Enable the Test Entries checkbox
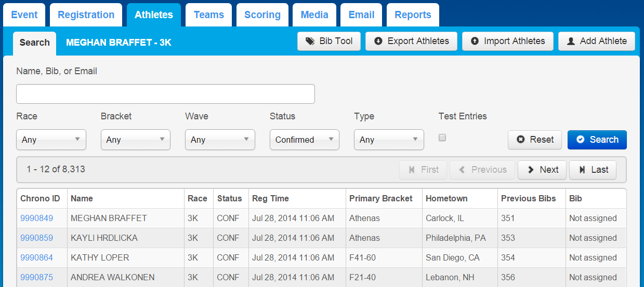Screen dimensions: 644x287 (x=442, y=138)
